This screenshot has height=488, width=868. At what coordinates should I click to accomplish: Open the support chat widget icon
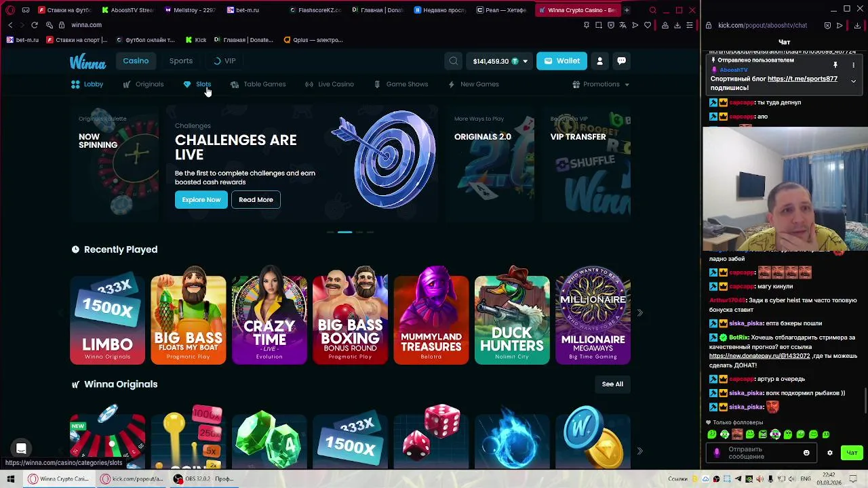pos(21,449)
